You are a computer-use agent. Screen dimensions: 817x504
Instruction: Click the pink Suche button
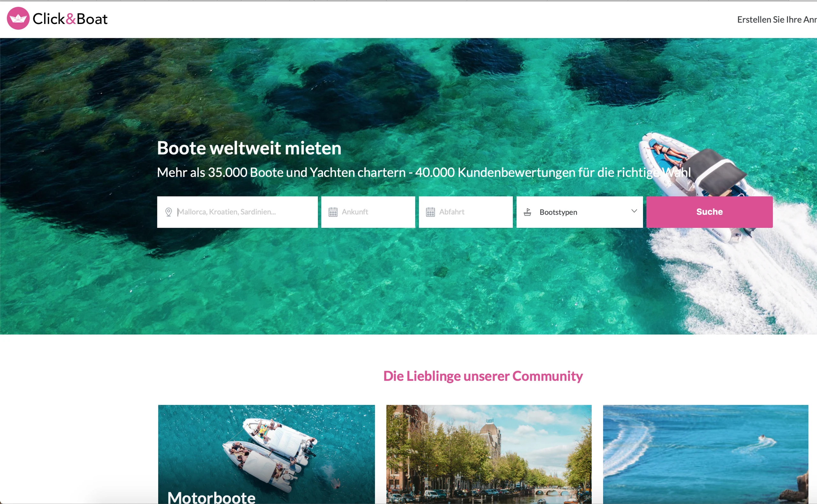pyautogui.click(x=709, y=212)
